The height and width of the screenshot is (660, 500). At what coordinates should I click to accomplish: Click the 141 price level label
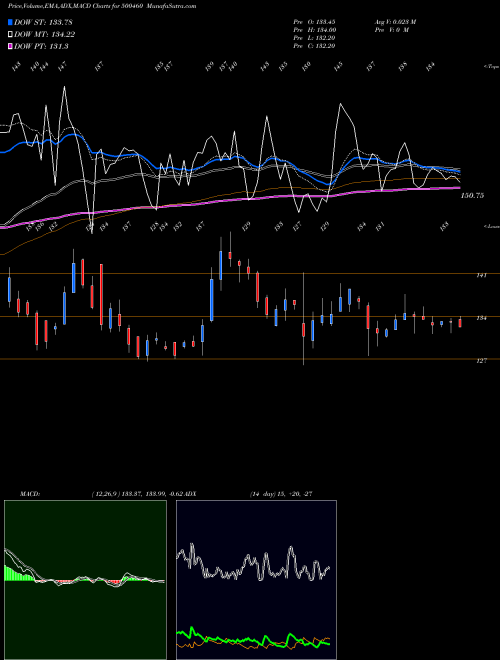coord(481,275)
